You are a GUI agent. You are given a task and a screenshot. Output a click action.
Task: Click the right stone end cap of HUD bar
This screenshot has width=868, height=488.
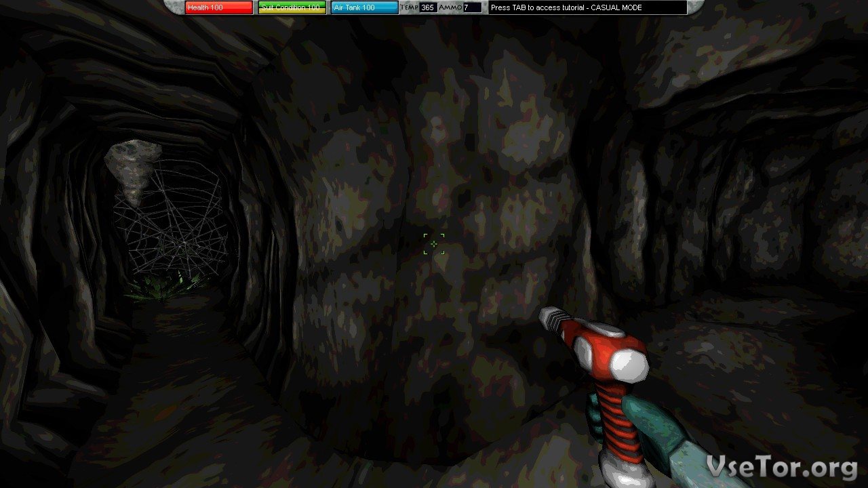pos(694,7)
